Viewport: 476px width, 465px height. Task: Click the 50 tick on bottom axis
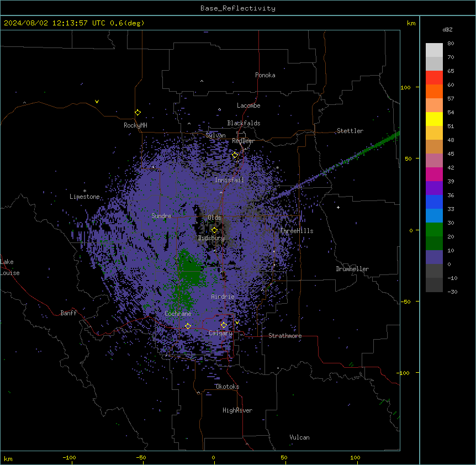pos(284,457)
